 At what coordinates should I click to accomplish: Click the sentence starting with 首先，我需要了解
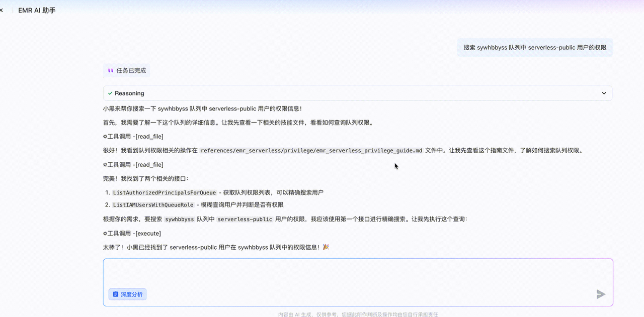click(239, 122)
